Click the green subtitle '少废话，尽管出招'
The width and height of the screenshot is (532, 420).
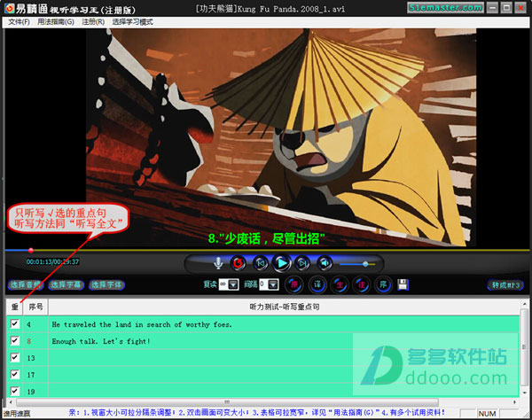click(267, 238)
